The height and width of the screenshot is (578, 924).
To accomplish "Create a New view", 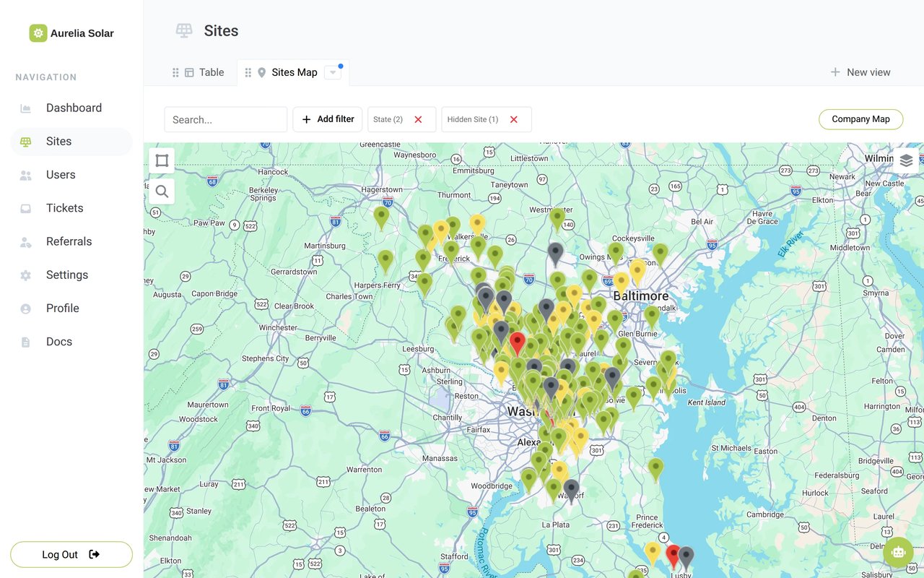I will click(x=860, y=72).
